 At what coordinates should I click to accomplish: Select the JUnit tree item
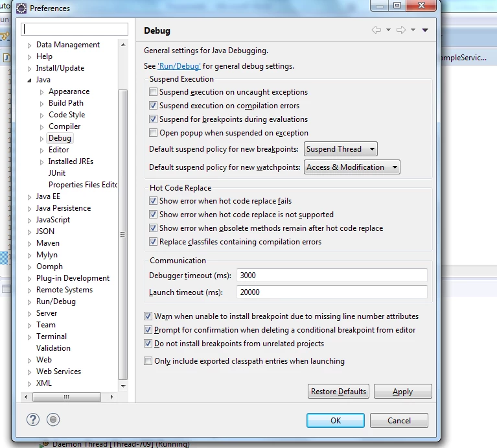(x=57, y=173)
